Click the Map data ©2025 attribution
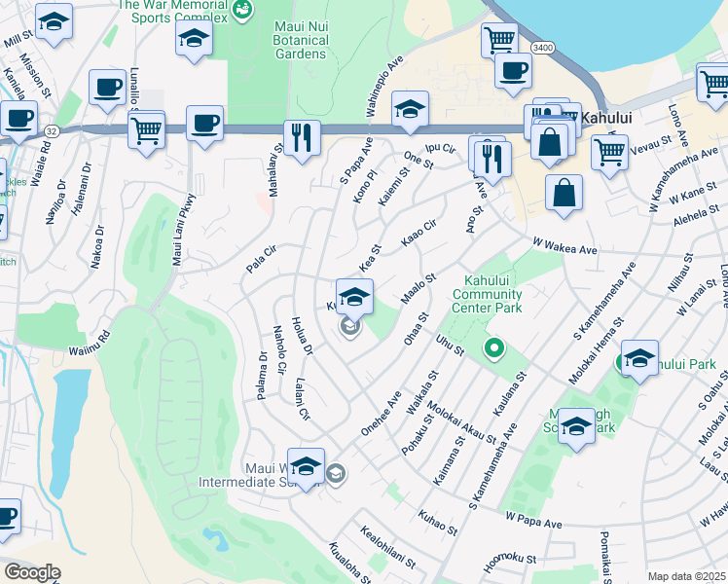The width and height of the screenshot is (728, 584). [x=686, y=576]
